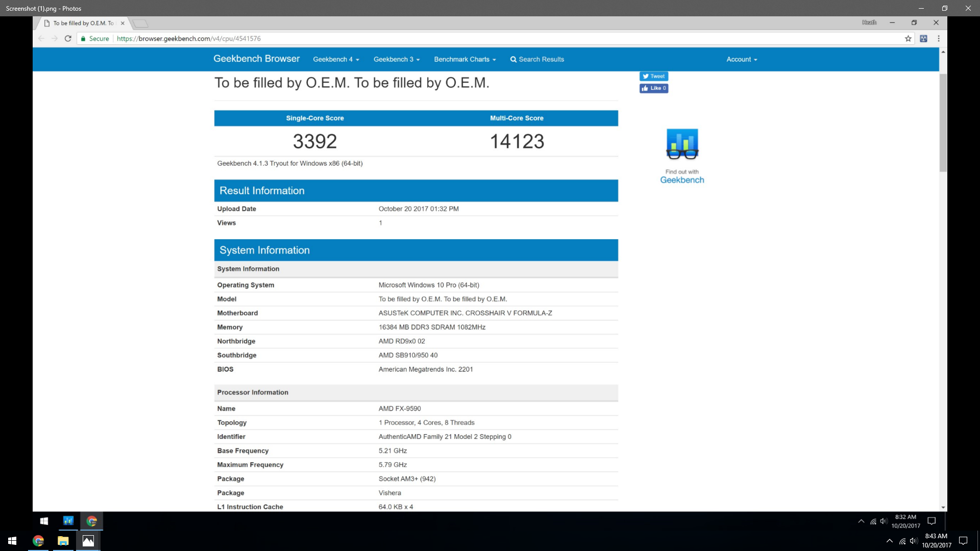The image size is (980, 551).
Task: Click the Tweet button
Action: 654,76
